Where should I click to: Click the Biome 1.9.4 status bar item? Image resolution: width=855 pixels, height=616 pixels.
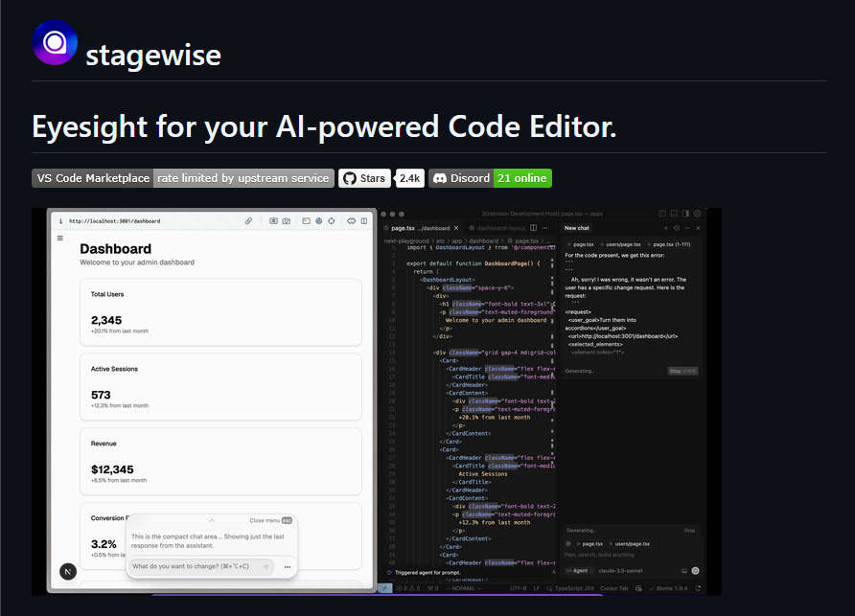(x=668, y=588)
